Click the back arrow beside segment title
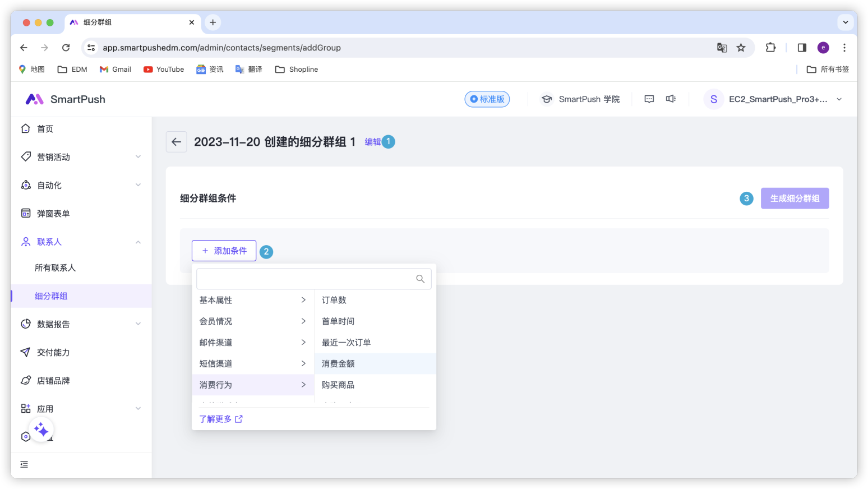The height and width of the screenshot is (489, 868). [x=176, y=142]
